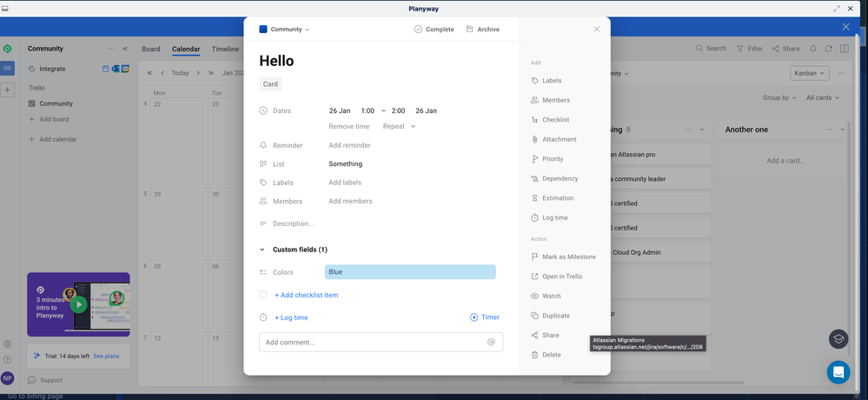
Task: Edit the start date 26 Jan
Action: point(340,110)
